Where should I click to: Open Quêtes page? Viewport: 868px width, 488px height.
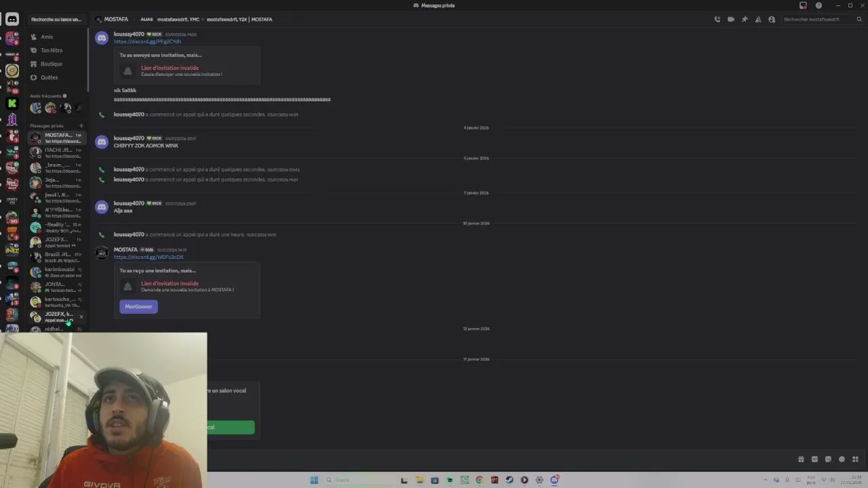(x=58, y=77)
